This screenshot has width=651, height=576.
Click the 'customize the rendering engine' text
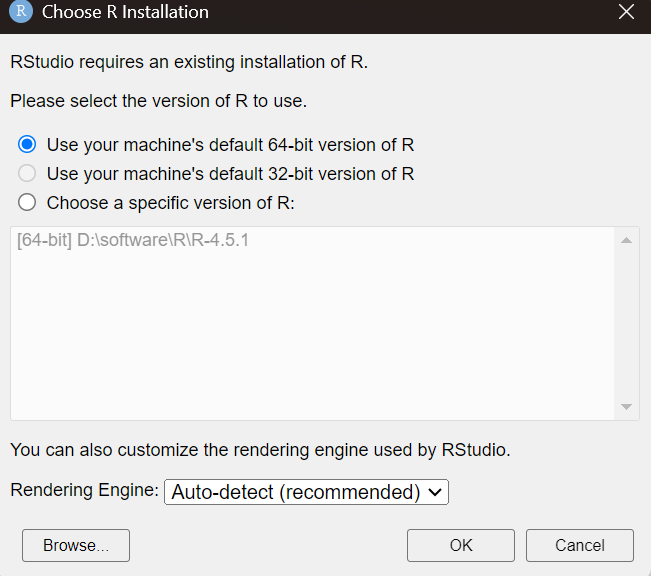click(260, 450)
